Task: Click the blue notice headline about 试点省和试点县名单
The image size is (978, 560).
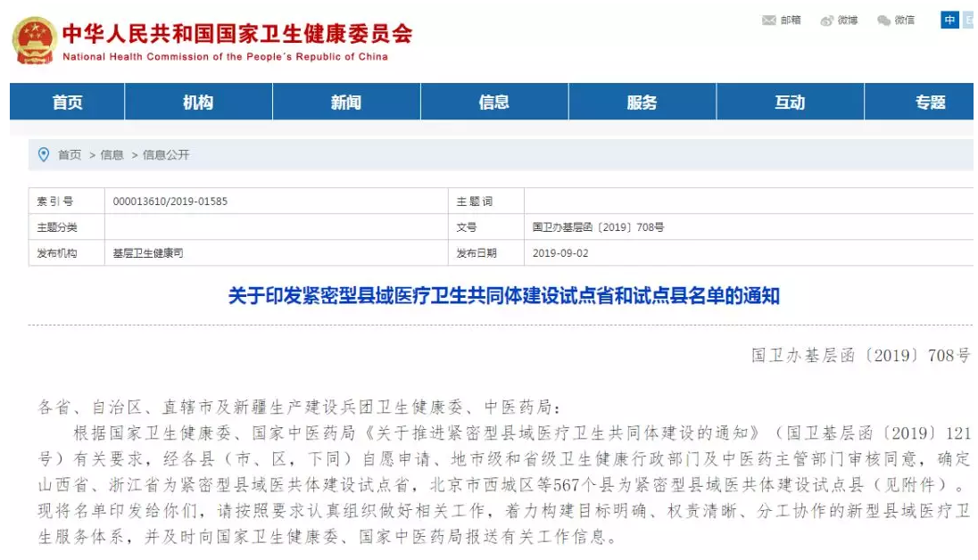Action: point(503,295)
